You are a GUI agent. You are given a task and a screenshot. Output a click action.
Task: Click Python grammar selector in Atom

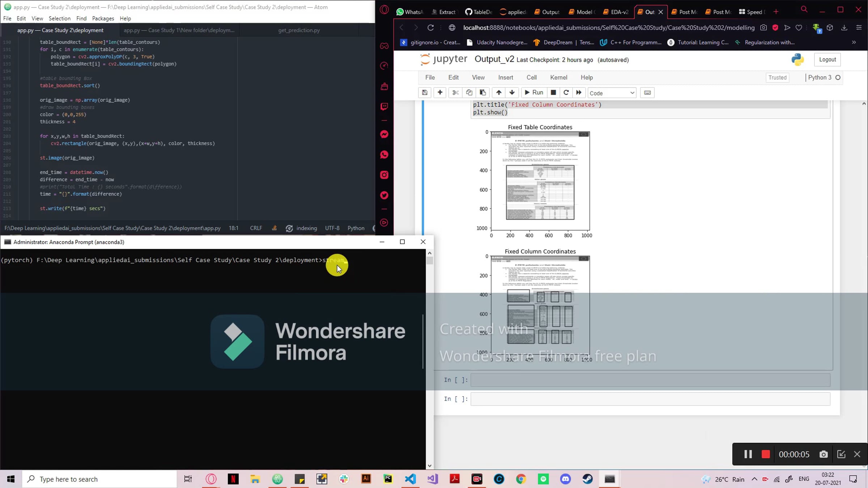(x=356, y=228)
